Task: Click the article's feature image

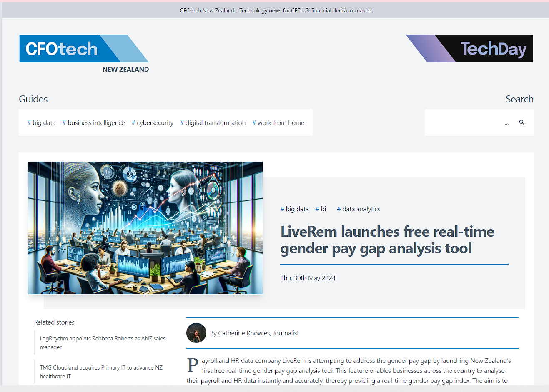Action: point(145,227)
